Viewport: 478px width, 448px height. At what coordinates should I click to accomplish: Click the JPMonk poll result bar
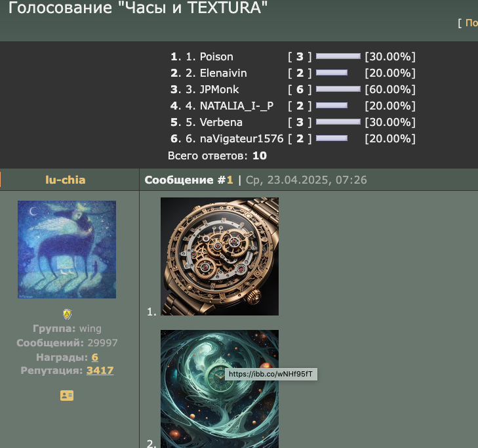coord(338,89)
